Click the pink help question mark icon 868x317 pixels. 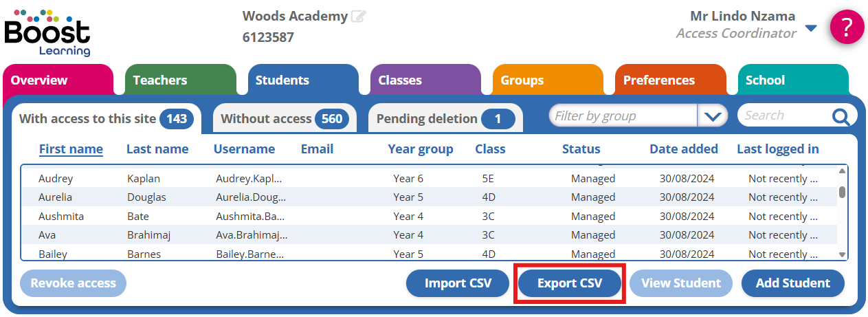click(x=847, y=28)
